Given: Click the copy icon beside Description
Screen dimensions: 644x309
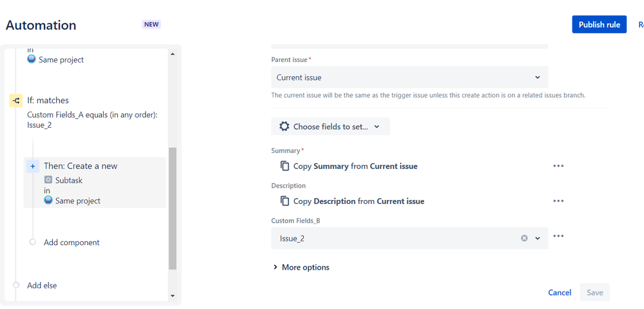Looking at the screenshot, I should click(x=284, y=201).
